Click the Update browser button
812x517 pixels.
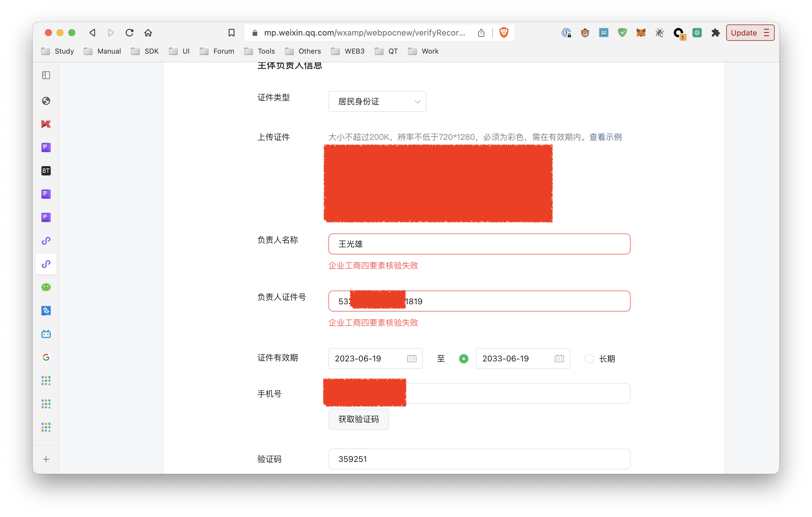click(750, 33)
